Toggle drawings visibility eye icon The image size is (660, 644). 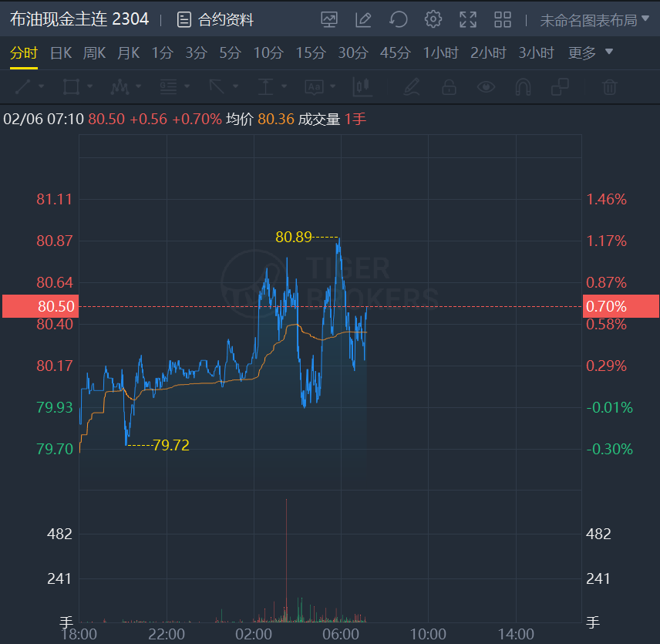[486, 87]
